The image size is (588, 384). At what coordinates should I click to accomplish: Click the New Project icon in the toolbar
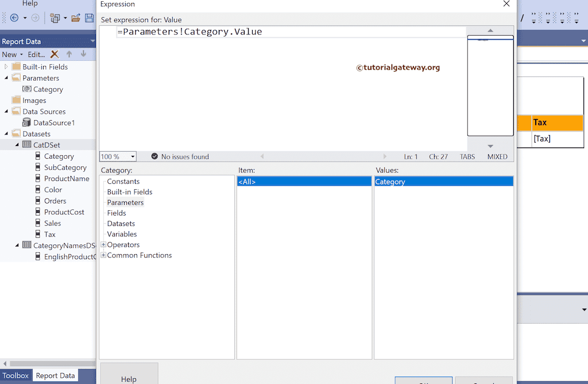point(56,18)
